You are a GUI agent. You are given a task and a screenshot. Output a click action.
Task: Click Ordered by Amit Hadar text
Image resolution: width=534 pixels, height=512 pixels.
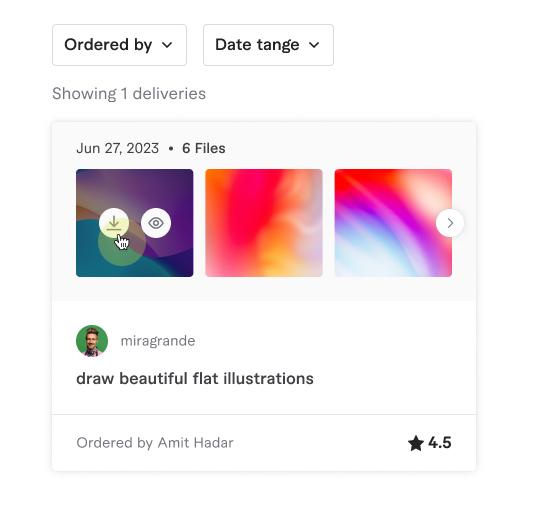(155, 443)
